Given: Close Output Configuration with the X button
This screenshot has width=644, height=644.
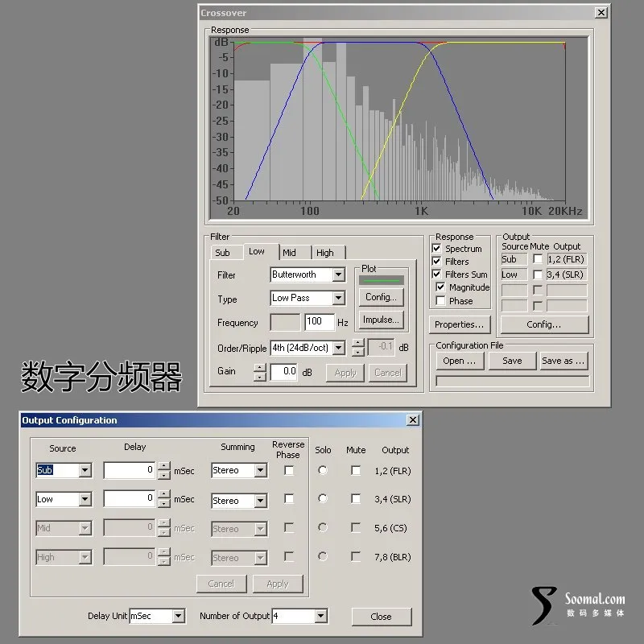Looking at the screenshot, I should (x=412, y=419).
